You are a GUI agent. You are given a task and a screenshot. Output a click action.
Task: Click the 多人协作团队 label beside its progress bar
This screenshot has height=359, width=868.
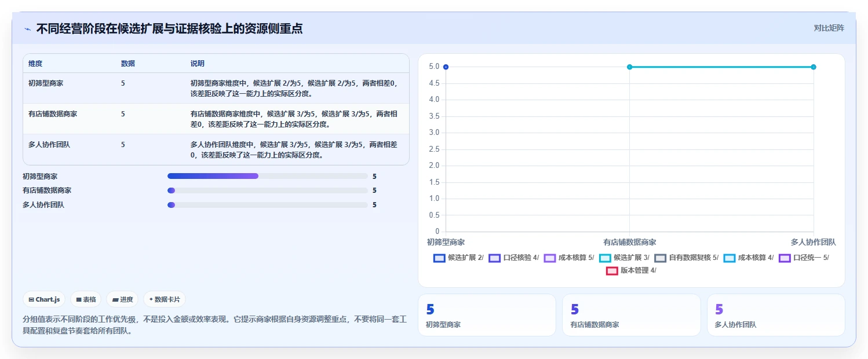pyautogui.click(x=43, y=205)
